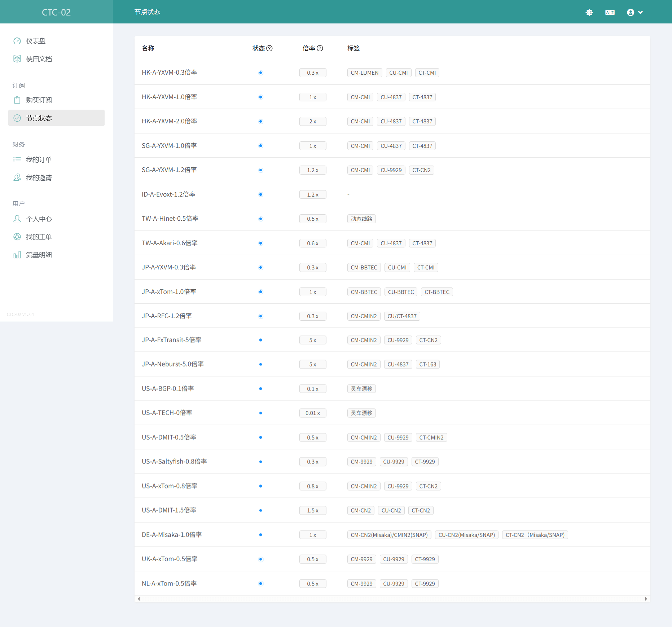Image resolution: width=672 pixels, height=628 pixels.
Task: Select node name US-A-Saltyfish-0.8倍率
Action: pos(174,461)
